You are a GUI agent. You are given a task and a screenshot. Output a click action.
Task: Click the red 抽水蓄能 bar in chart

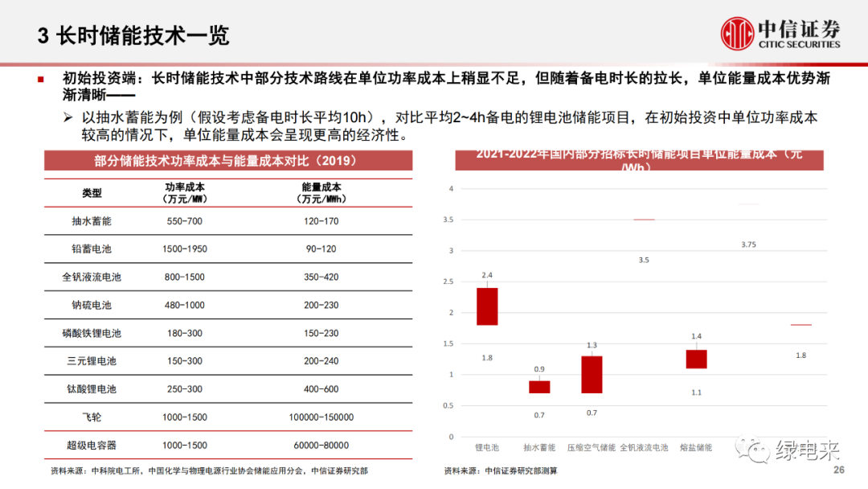click(x=539, y=387)
